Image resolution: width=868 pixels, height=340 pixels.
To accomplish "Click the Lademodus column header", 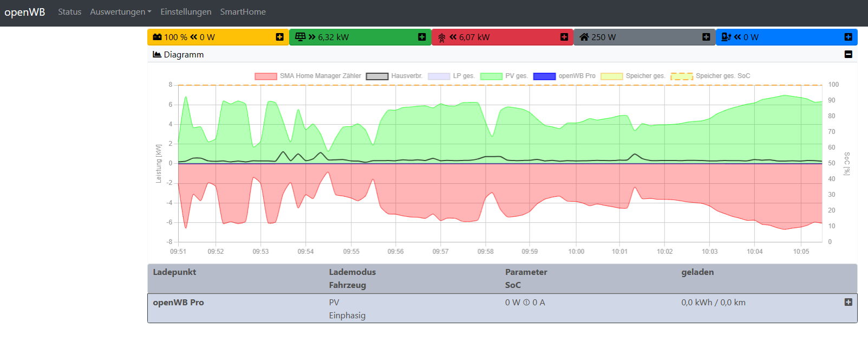I will [353, 272].
